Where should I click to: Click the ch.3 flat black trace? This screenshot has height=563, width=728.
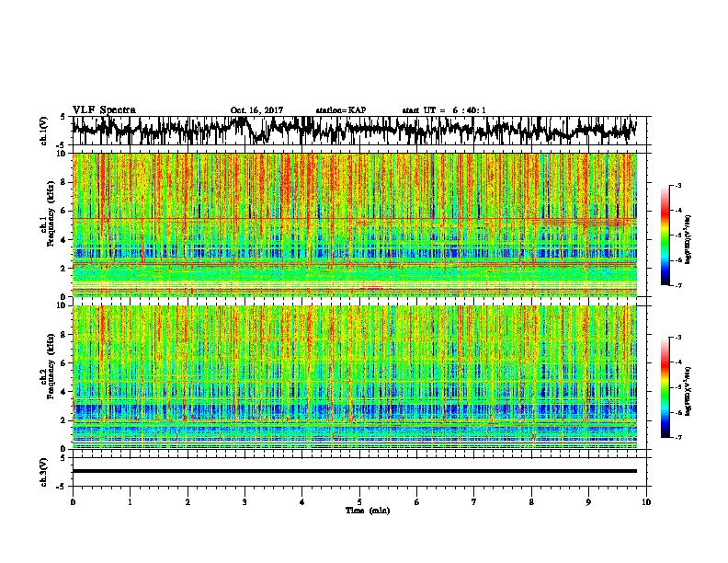354,471
